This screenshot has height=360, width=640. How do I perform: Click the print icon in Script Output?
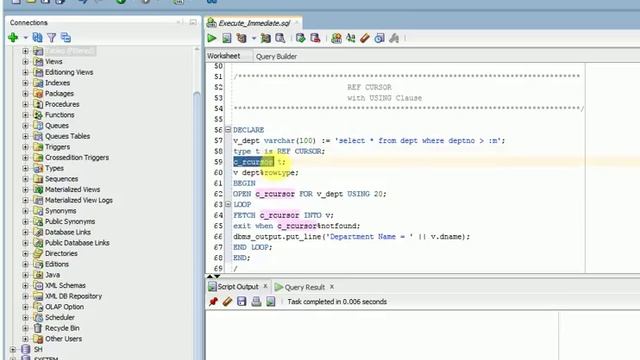coord(256,302)
